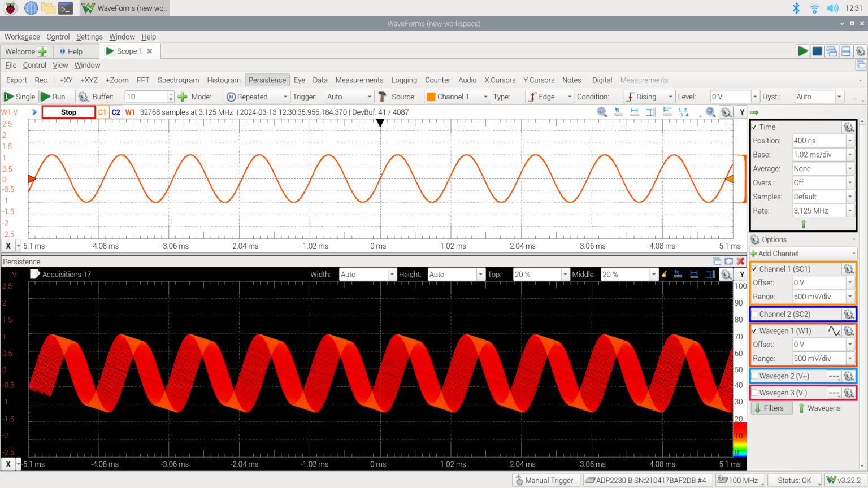
Task: Activate the hover zoom magnifier icon
Action: 711,112
